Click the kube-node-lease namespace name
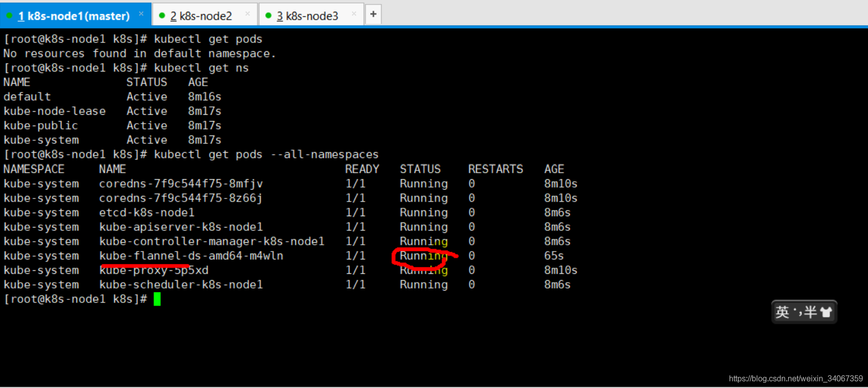Image resolution: width=868 pixels, height=388 pixels. 55,111
